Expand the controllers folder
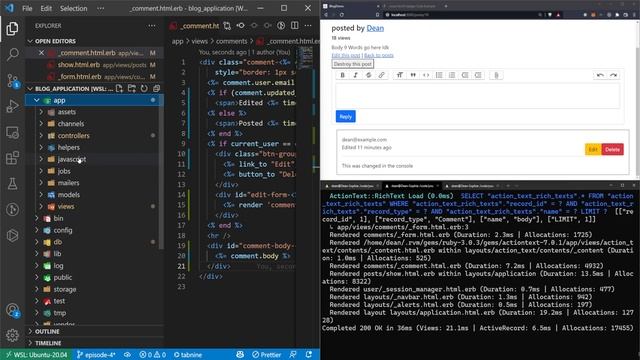 point(41,136)
